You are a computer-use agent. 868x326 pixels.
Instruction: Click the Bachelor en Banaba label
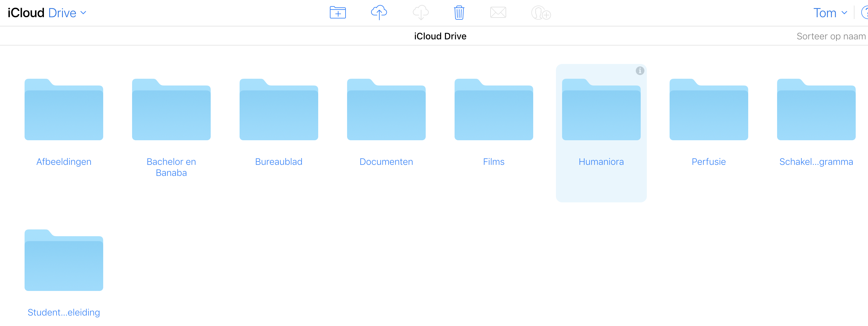coord(171,167)
